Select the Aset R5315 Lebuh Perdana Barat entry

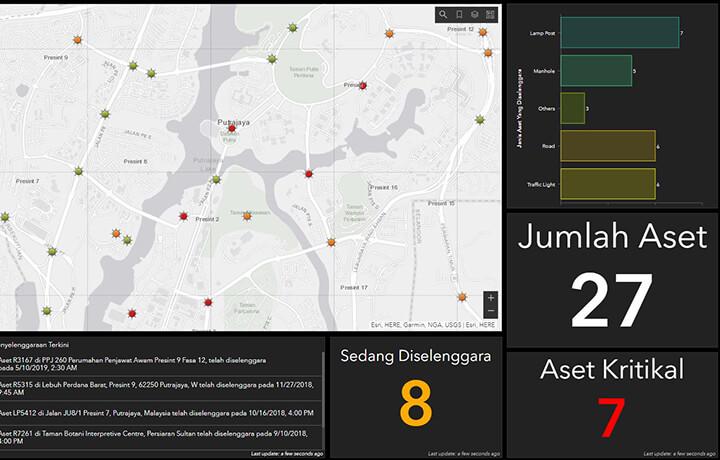tap(161, 388)
